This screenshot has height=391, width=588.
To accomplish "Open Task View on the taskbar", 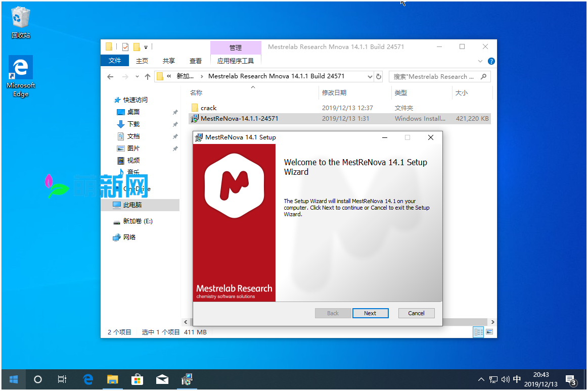I will (x=62, y=379).
